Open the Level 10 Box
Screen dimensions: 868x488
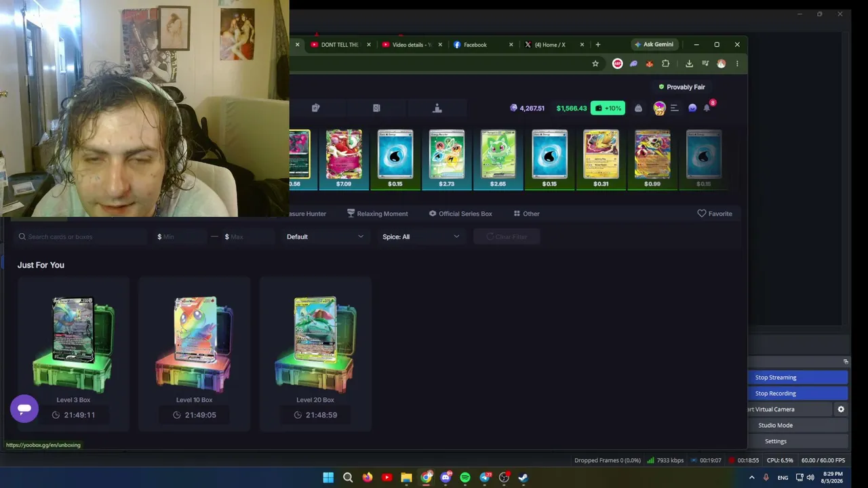194,354
